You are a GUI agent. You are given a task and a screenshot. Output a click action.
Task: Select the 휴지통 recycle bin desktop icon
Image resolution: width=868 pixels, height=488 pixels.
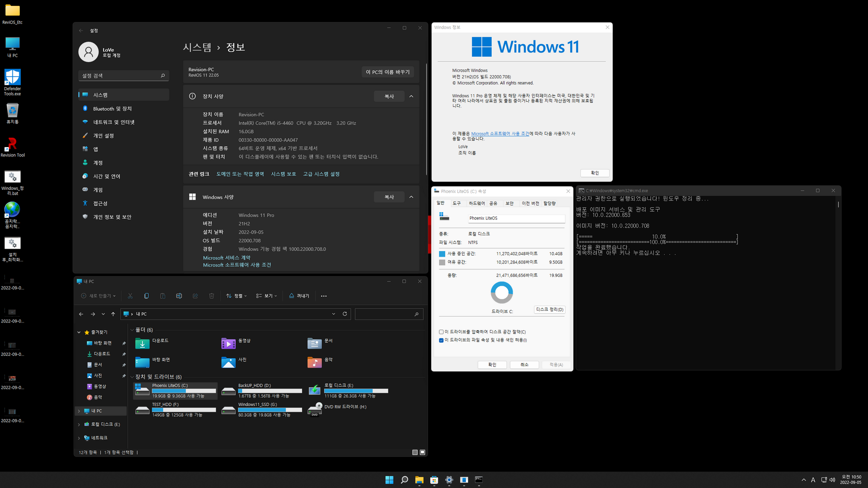click(x=13, y=114)
